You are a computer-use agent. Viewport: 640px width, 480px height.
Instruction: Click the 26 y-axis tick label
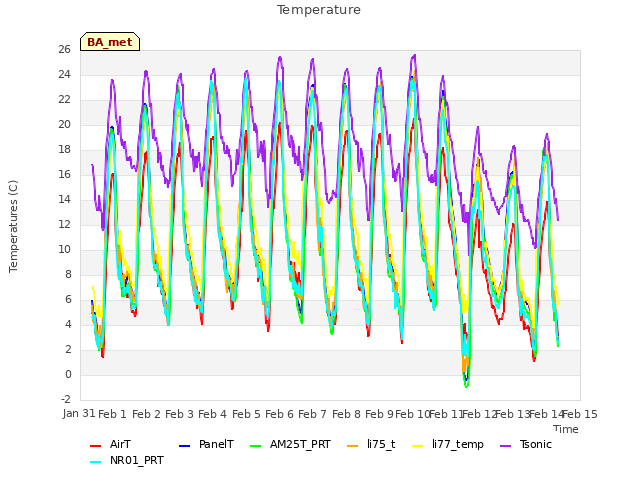click(64, 49)
